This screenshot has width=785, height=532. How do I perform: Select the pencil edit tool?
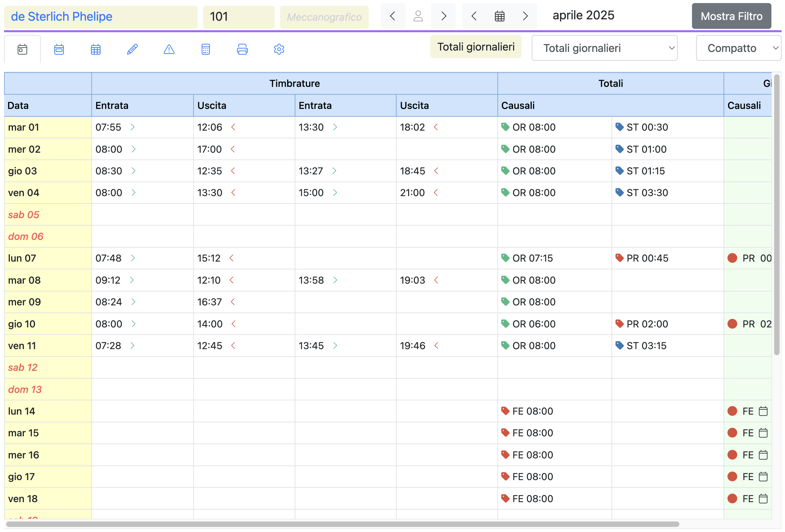[x=132, y=50]
